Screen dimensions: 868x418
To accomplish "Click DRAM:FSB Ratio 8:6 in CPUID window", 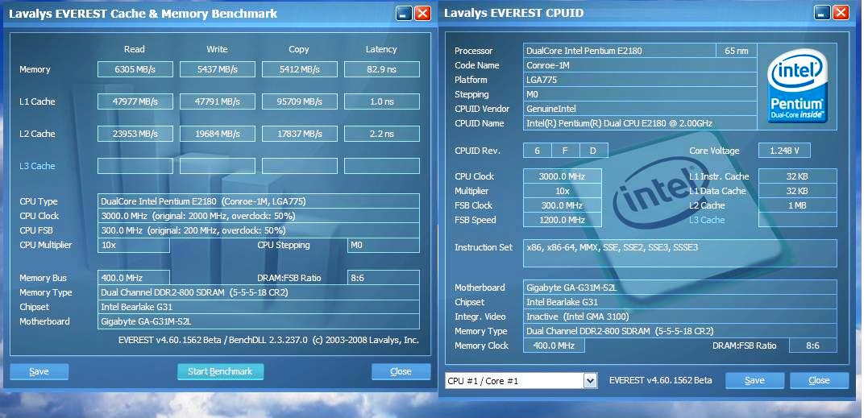I will (x=812, y=346).
